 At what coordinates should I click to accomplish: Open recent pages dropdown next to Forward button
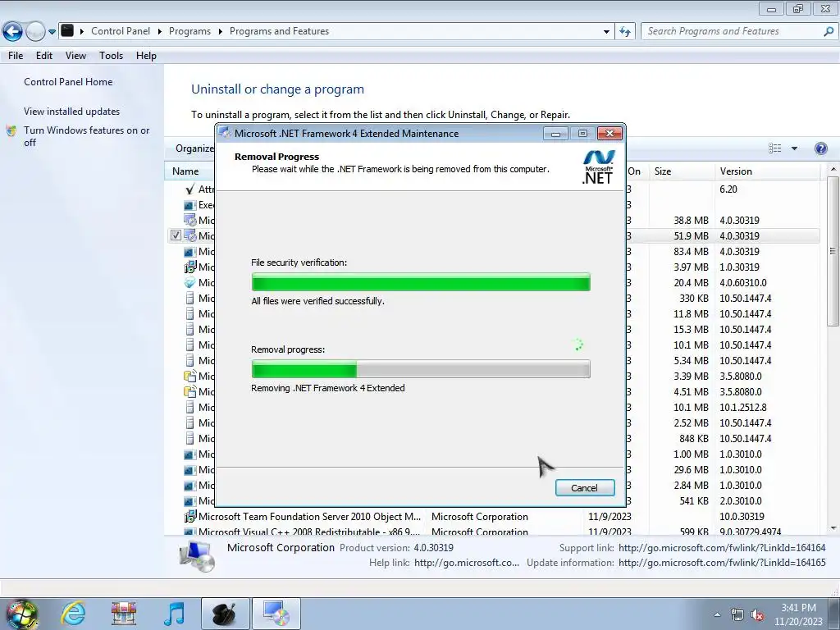pos(52,32)
